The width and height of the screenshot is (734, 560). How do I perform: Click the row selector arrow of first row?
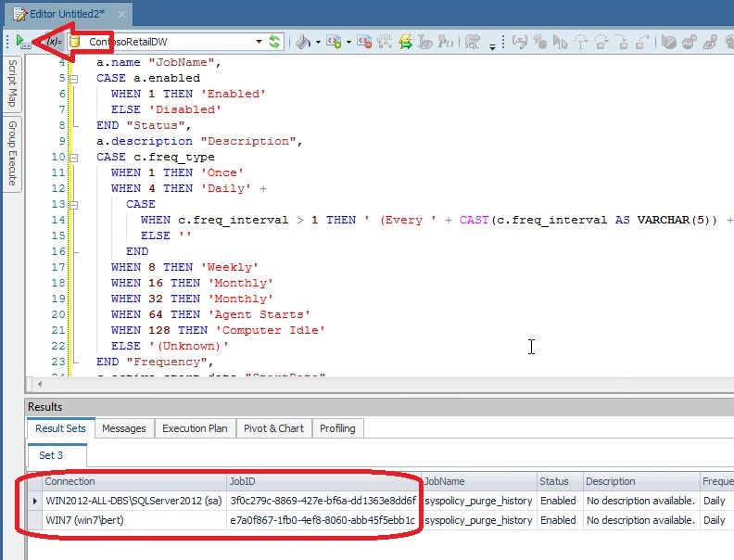[x=34, y=501]
